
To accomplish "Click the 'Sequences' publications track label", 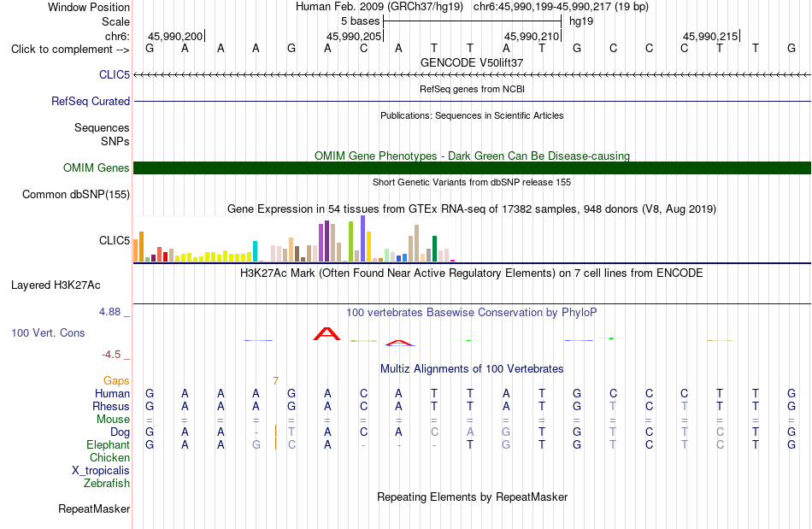I will click(x=102, y=127).
